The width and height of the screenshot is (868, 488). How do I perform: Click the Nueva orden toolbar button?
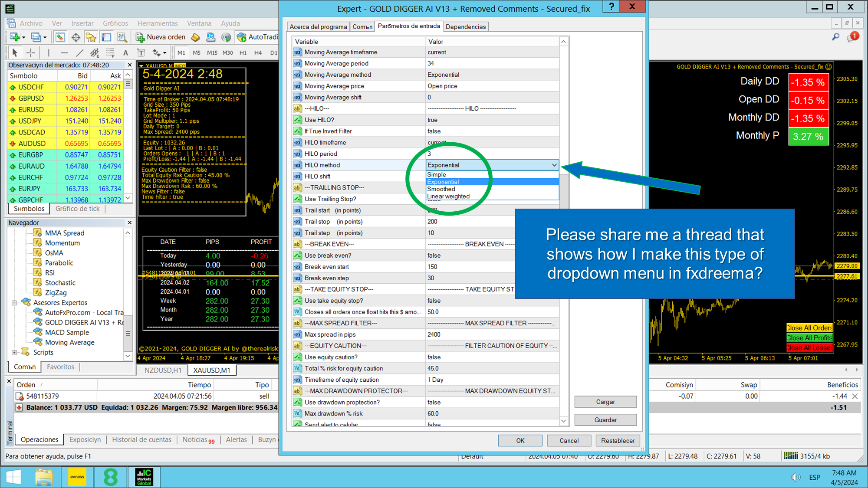161,37
